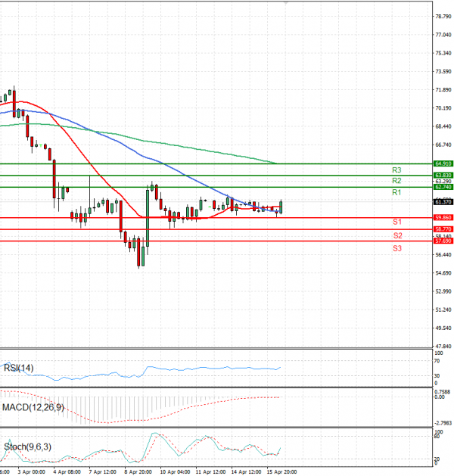The image size is (454, 476).
Task: Click the MACD(12,26,9) indicator label
Action: pyautogui.click(x=33, y=407)
